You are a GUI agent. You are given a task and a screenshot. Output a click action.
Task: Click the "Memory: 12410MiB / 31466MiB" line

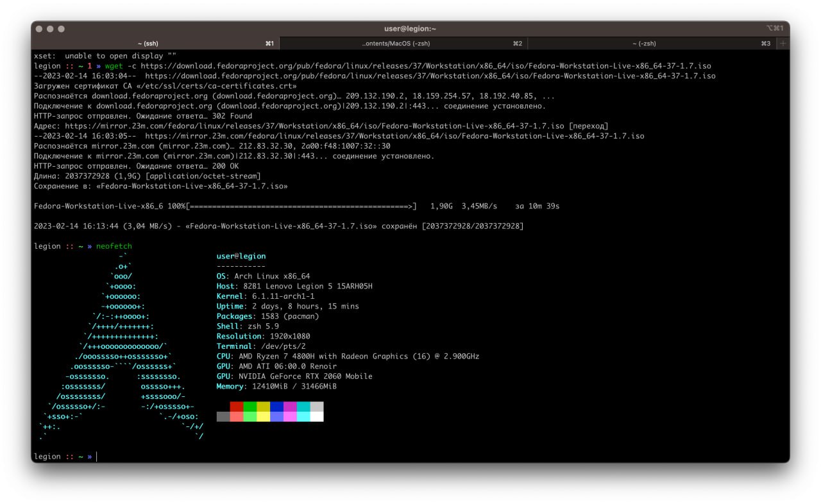pos(277,387)
